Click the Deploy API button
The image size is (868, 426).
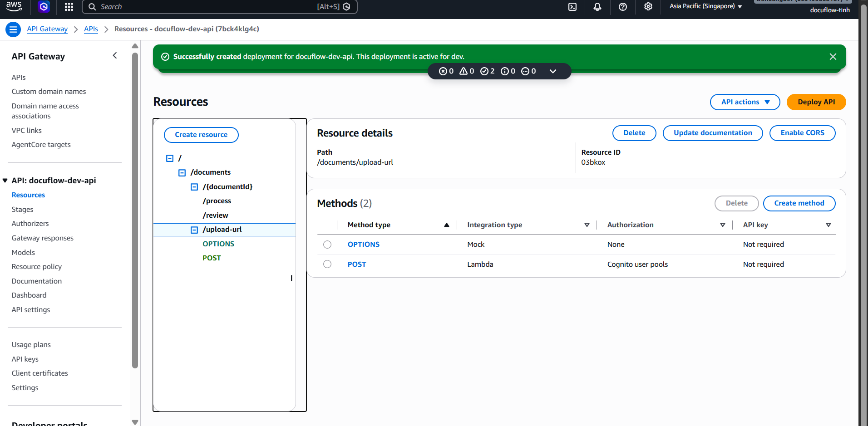click(x=816, y=102)
